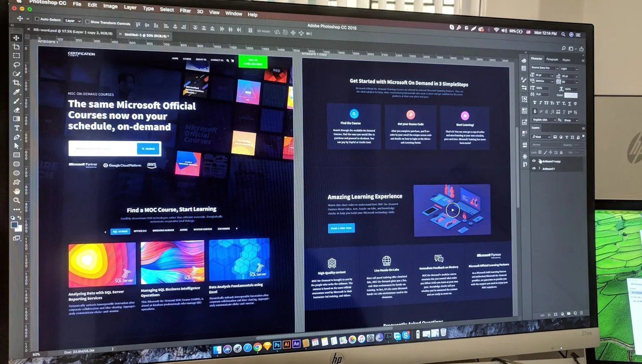The image size is (642, 364).
Task: Open Sketch from the Dock
Action: [x=267, y=346]
